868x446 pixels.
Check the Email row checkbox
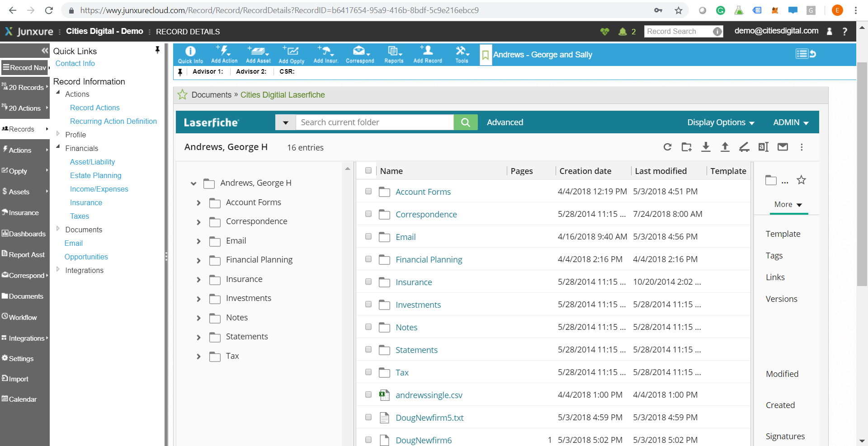point(368,236)
